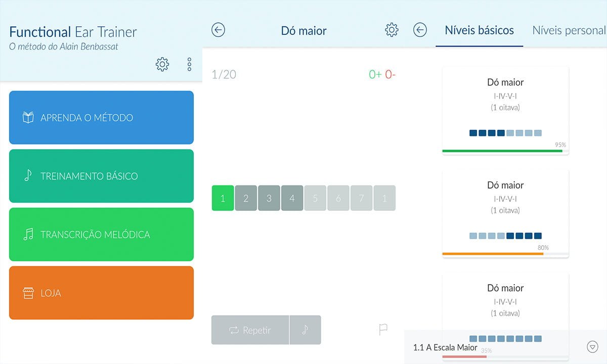Screen dimensions: 607x364
Task: Switch to Níveis básicos tab
Action: point(479,30)
